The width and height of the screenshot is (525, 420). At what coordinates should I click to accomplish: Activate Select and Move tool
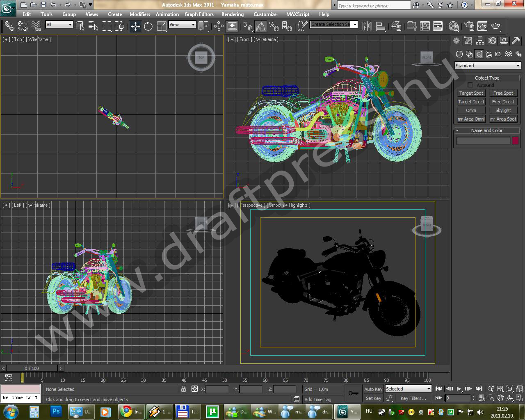(135, 26)
